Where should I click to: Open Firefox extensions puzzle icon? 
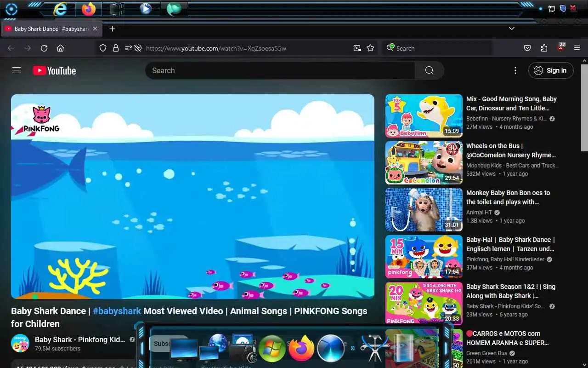click(x=544, y=48)
